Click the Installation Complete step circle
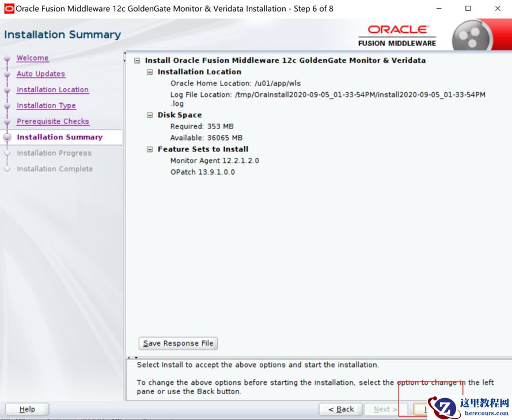Screen dimensions: 512x420 (x=7, y=169)
